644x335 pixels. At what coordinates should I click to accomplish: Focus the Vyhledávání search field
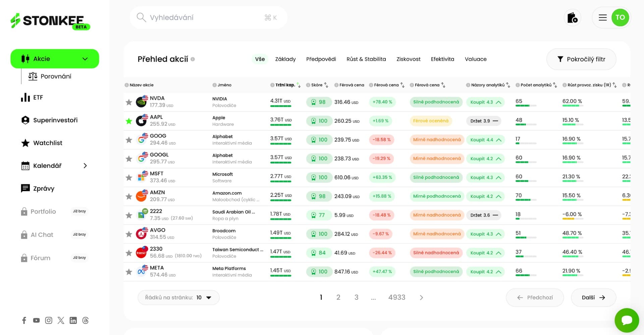point(208,17)
